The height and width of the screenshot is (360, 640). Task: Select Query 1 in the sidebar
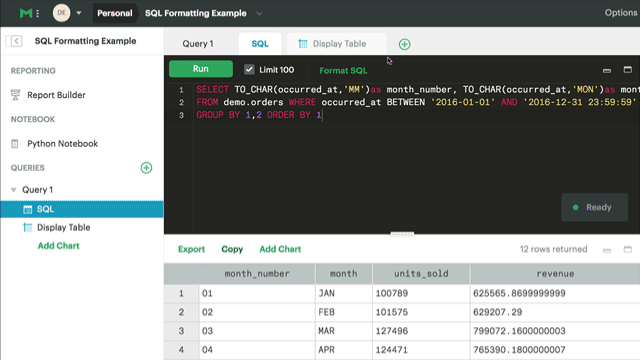(37, 190)
